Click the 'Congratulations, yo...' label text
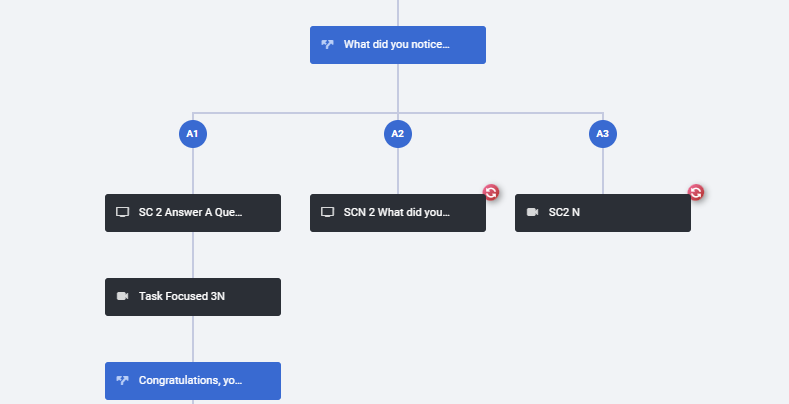The width and height of the screenshot is (789, 404). pyautogui.click(x=190, y=380)
